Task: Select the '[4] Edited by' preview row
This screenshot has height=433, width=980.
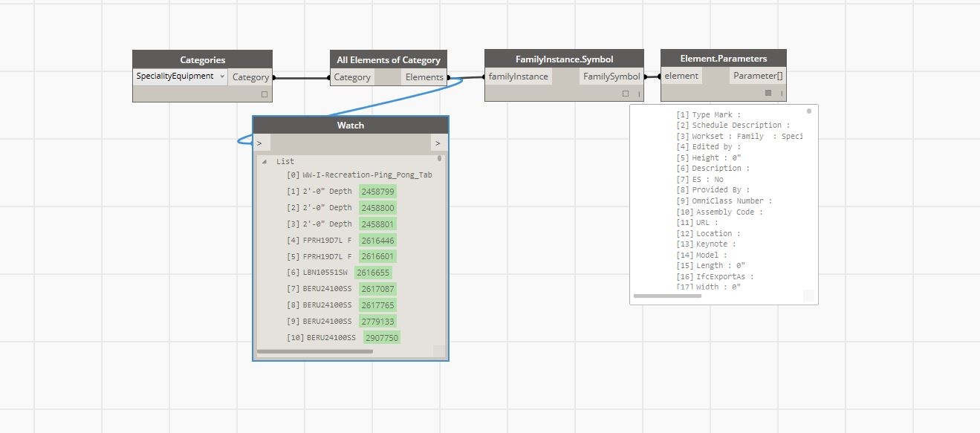Action: (709, 147)
